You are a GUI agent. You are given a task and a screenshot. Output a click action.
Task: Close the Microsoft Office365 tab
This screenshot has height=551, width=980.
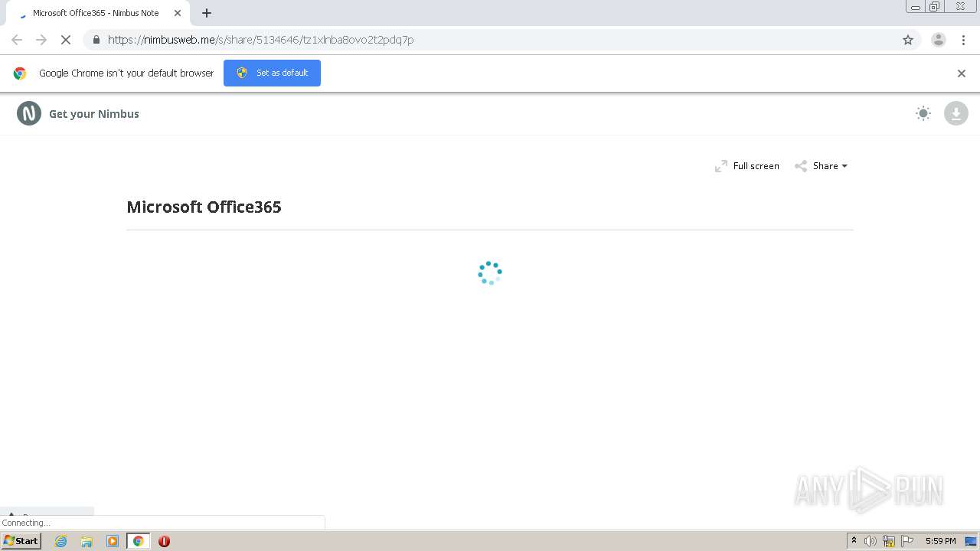178,13
